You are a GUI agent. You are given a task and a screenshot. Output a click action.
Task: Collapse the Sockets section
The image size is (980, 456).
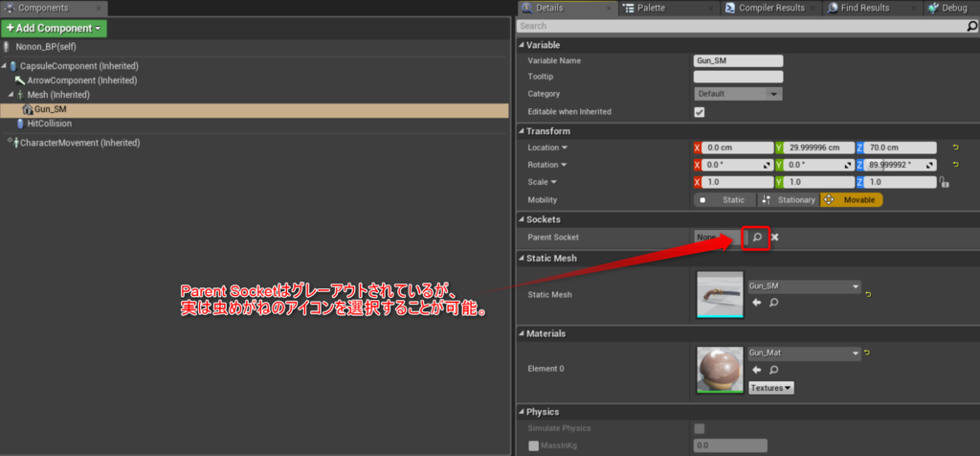[522, 219]
